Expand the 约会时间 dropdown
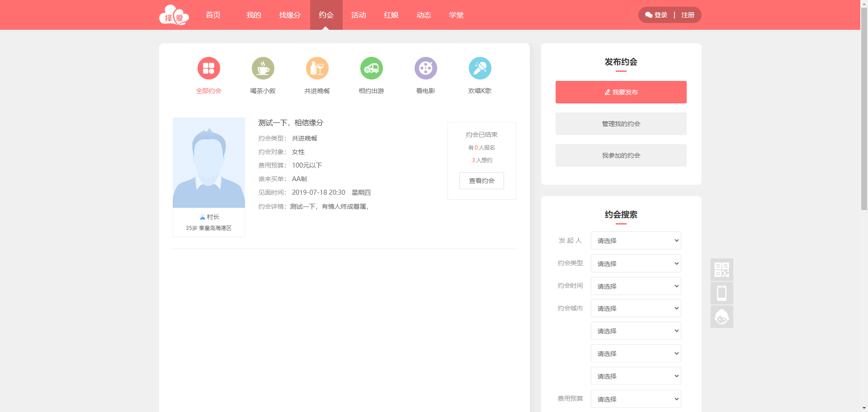 [x=636, y=286]
